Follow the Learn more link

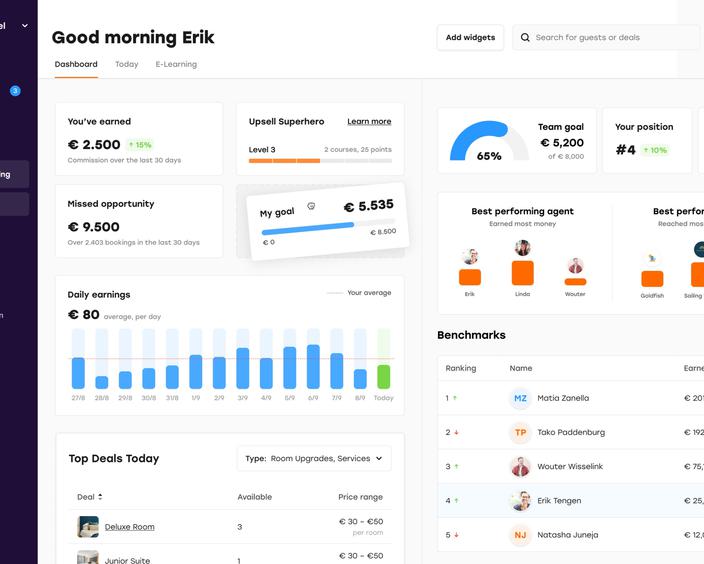369,122
